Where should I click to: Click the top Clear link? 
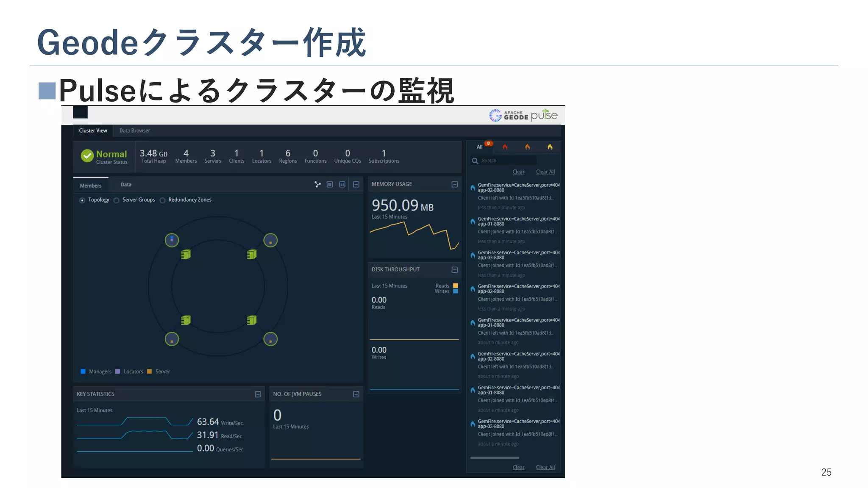518,172
